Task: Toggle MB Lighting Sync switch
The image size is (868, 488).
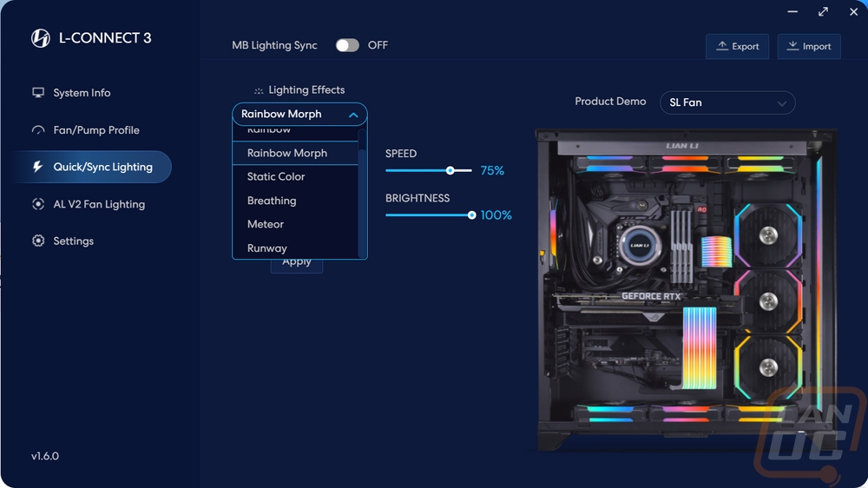Action: coord(347,45)
